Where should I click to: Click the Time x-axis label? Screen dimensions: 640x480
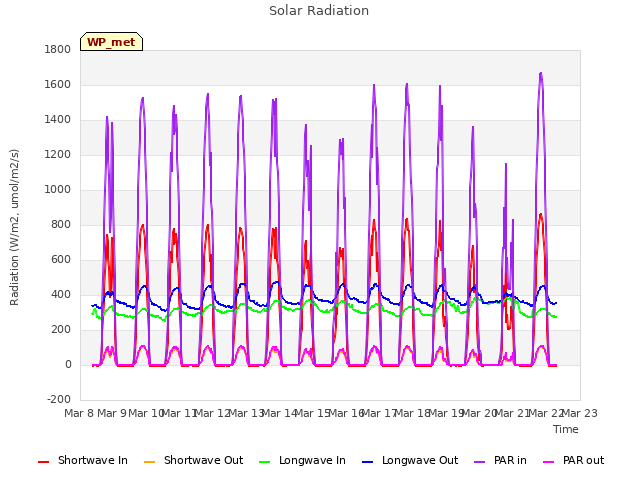pyautogui.click(x=566, y=429)
